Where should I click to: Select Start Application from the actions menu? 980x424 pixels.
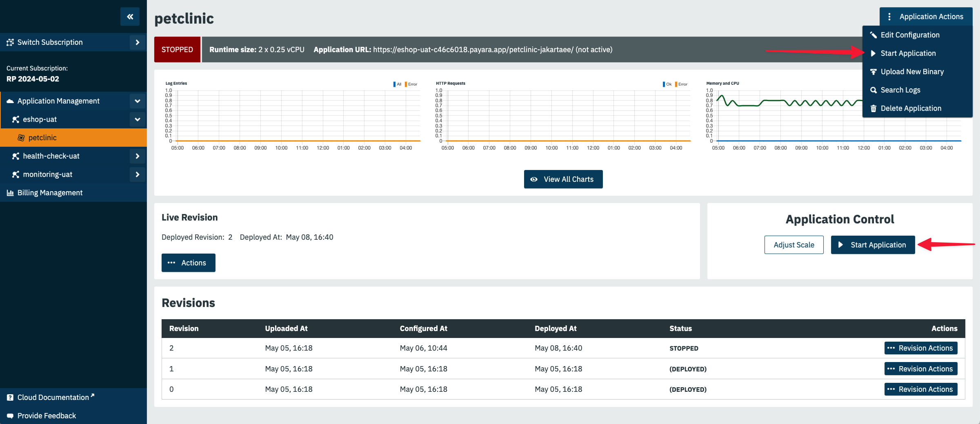pyautogui.click(x=908, y=53)
